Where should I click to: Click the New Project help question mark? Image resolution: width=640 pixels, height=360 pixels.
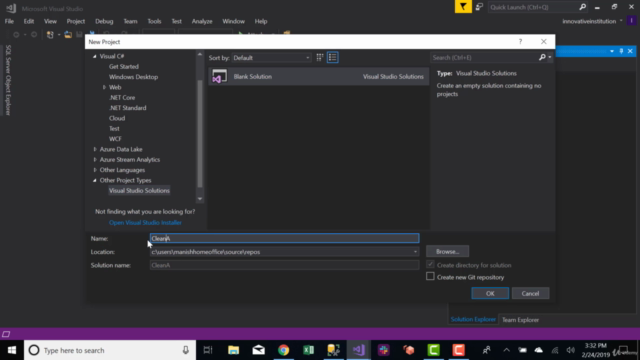click(x=520, y=42)
